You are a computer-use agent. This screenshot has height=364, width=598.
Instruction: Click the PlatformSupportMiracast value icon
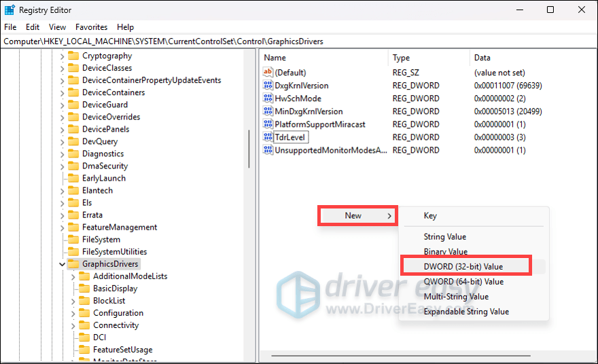click(268, 124)
